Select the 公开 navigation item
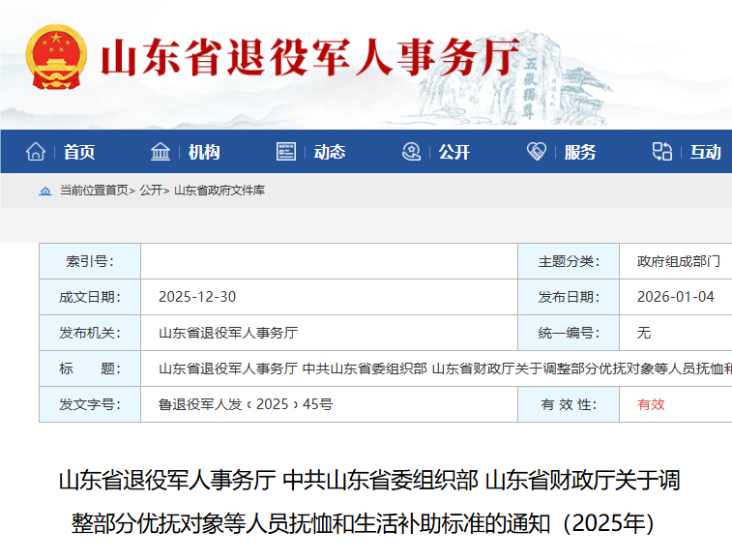Screen dimensions: 732x560 pyautogui.click(x=454, y=152)
